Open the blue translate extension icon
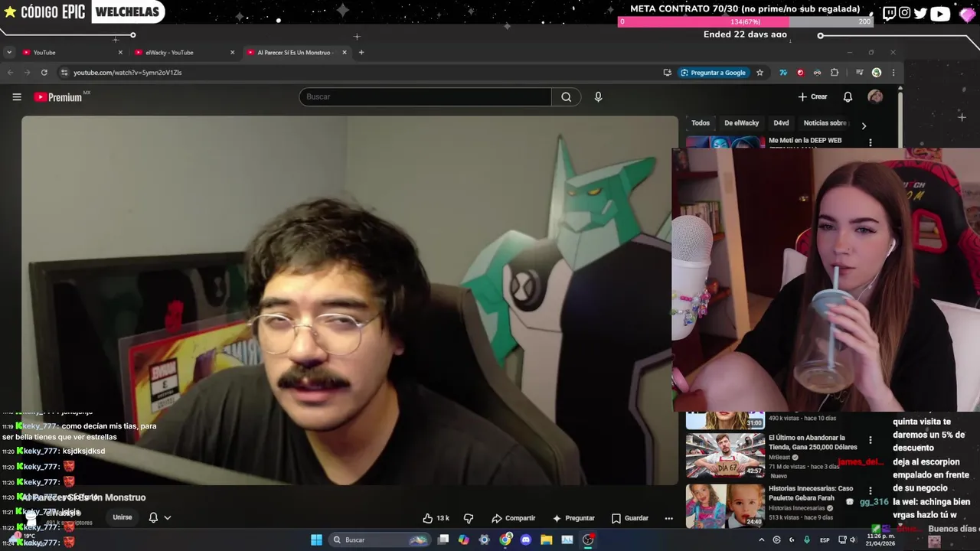Viewport: 980px width, 551px height. pos(783,73)
